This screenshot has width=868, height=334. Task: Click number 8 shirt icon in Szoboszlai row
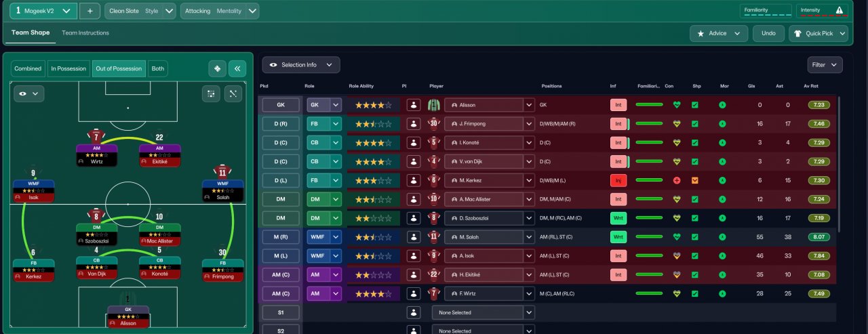tap(434, 218)
